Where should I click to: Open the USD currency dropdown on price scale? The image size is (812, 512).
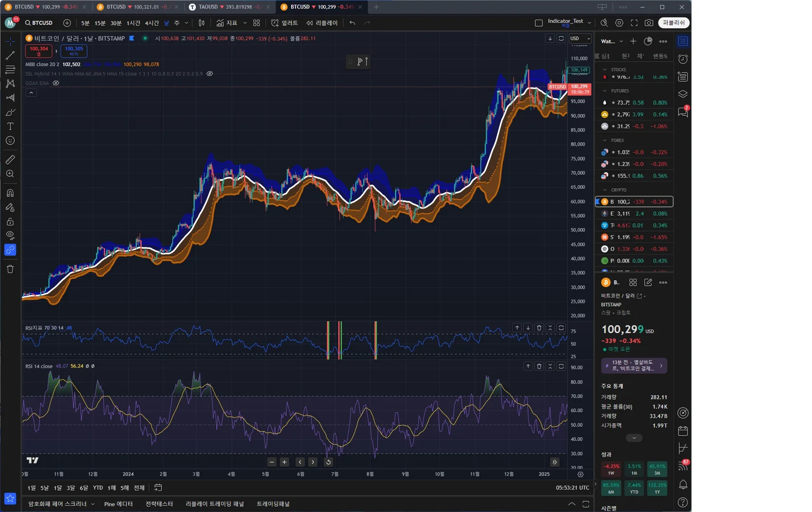point(580,38)
